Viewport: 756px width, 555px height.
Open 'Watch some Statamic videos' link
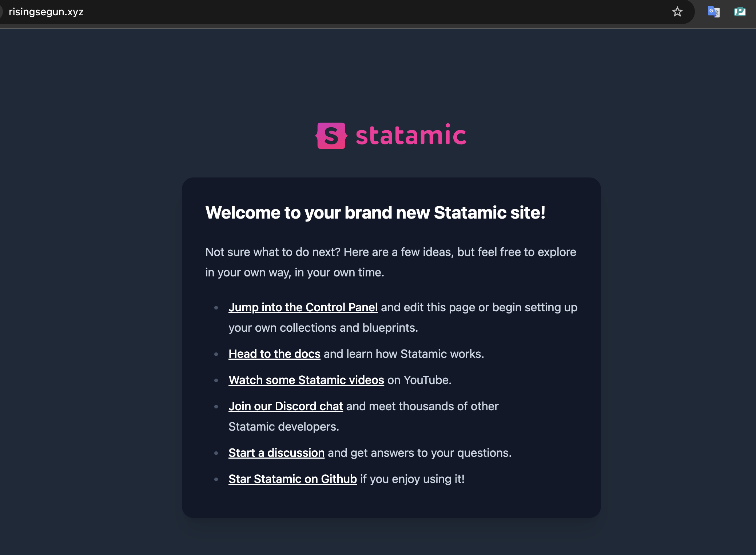tap(306, 380)
